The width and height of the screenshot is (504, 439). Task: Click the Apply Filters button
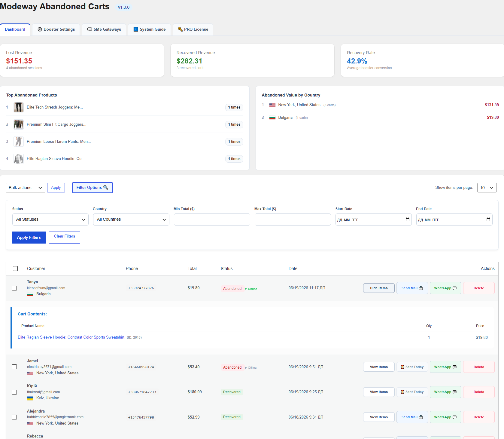tap(29, 238)
